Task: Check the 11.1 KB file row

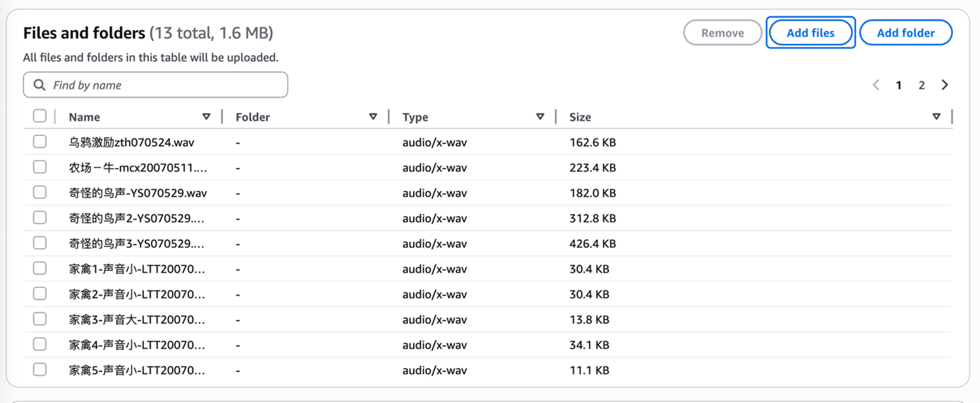Action: (x=40, y=370)
